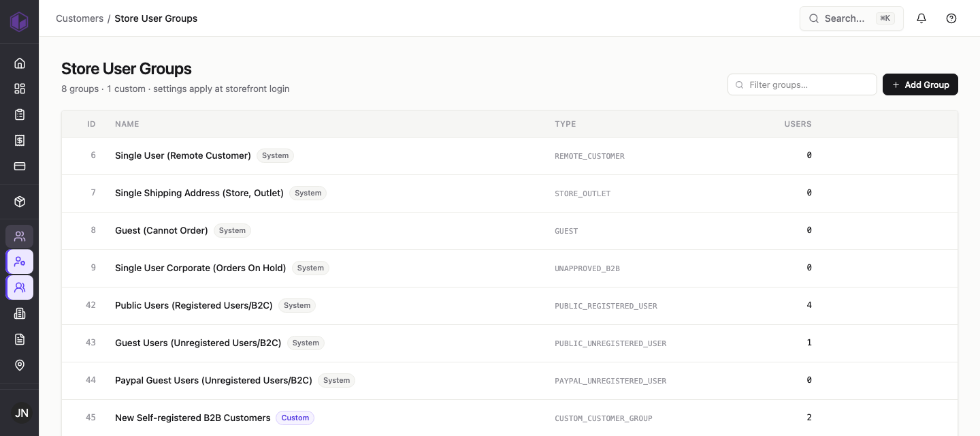This screenshot has width=980, height=436.
Task: Click users count 4 for Public Users
Action: click(x=809, y=305)
